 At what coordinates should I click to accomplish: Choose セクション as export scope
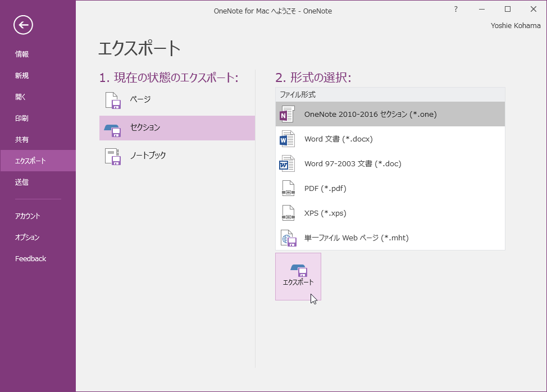(x=177, y=128)
